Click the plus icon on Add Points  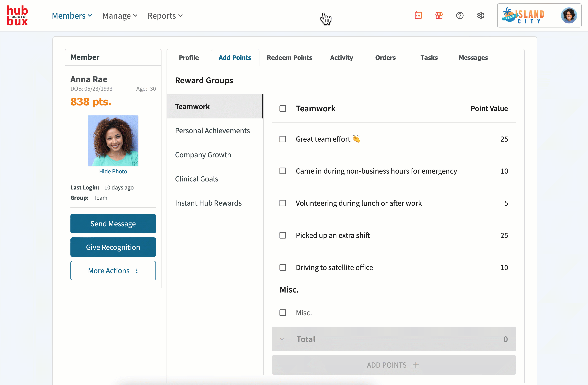click(x=416, y=365)
